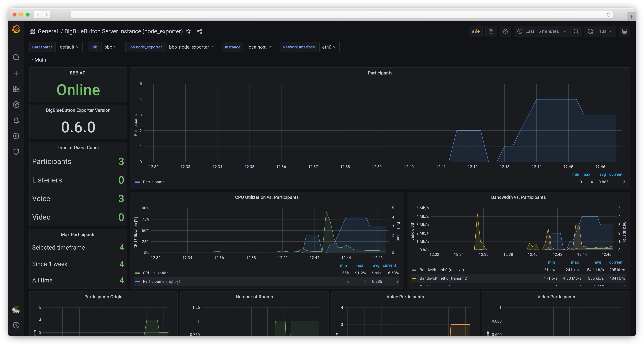This screenshot has height=344, width=644.
Task: Open the Last 15 minutes time picker
Action: (x=542, y=31)
